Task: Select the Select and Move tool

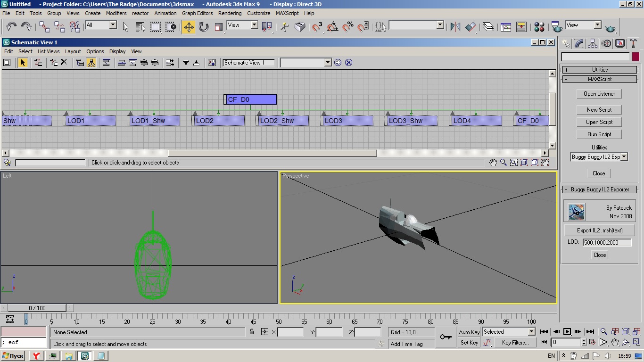Action: (x=189, y=27)
